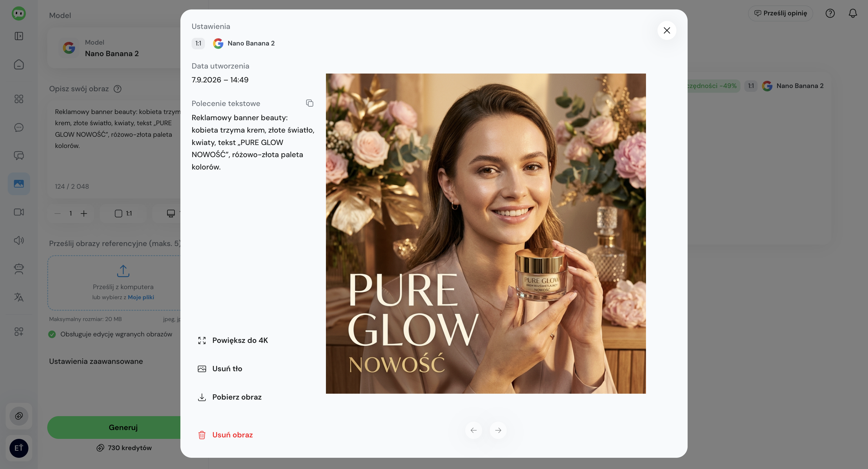Screen dimensions: 868x469
Task: Open the add-apps grid icon in sidebar
Action: tap(19, 331)
